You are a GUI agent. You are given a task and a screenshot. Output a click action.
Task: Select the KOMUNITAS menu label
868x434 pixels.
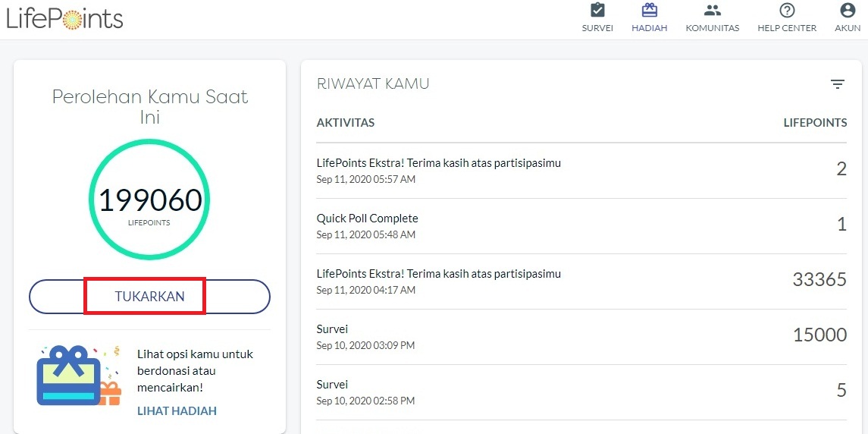point(713,28)
